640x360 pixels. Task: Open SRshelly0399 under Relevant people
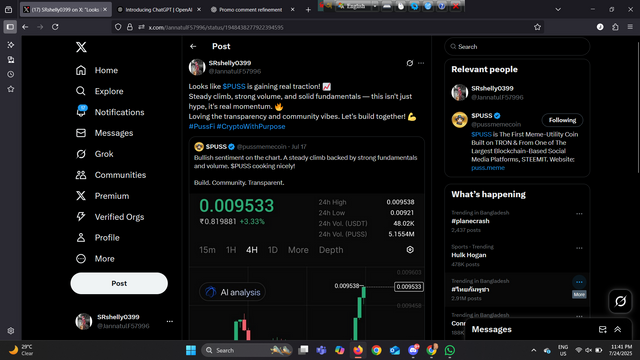pyautogui.click(x=492, y=89)
